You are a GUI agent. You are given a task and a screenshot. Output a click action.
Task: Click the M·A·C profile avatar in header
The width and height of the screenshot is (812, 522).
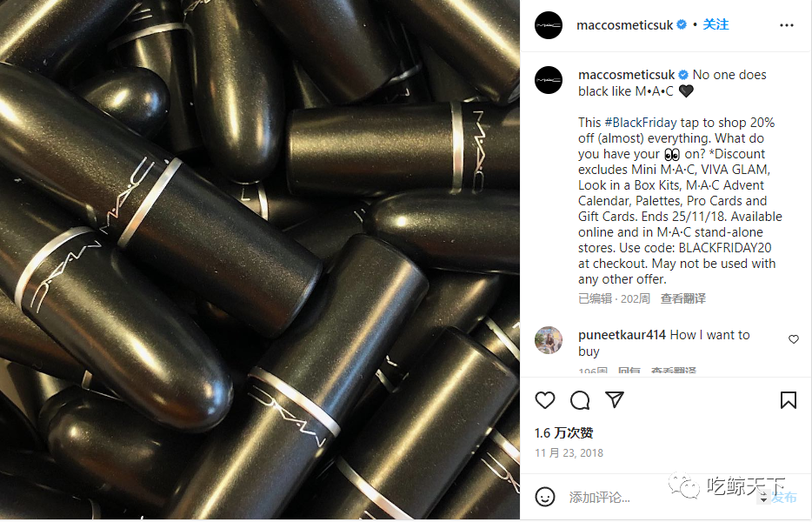pos(549,25)
